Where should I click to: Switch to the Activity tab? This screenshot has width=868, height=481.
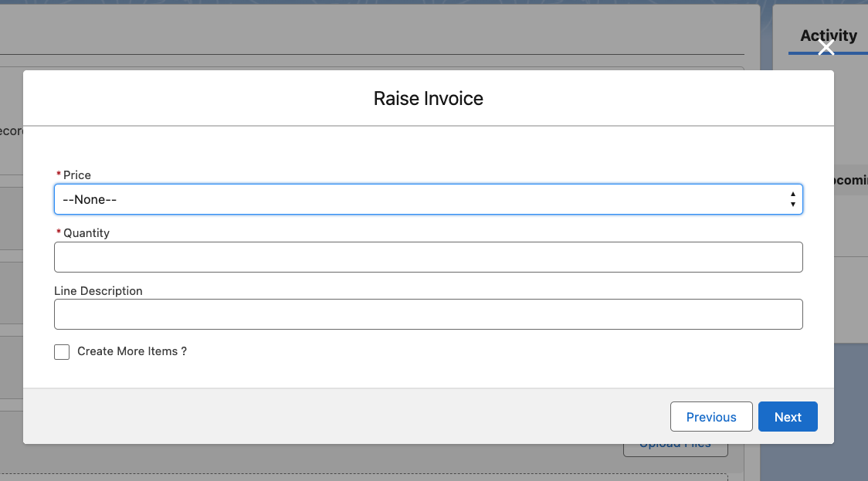click(x=828, y=36)
